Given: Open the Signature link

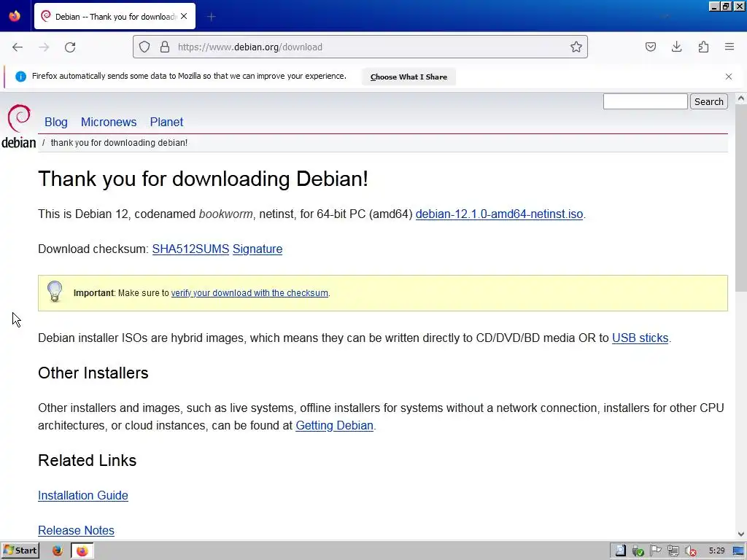Looking at the screenshot, I should tap(258, 249).
